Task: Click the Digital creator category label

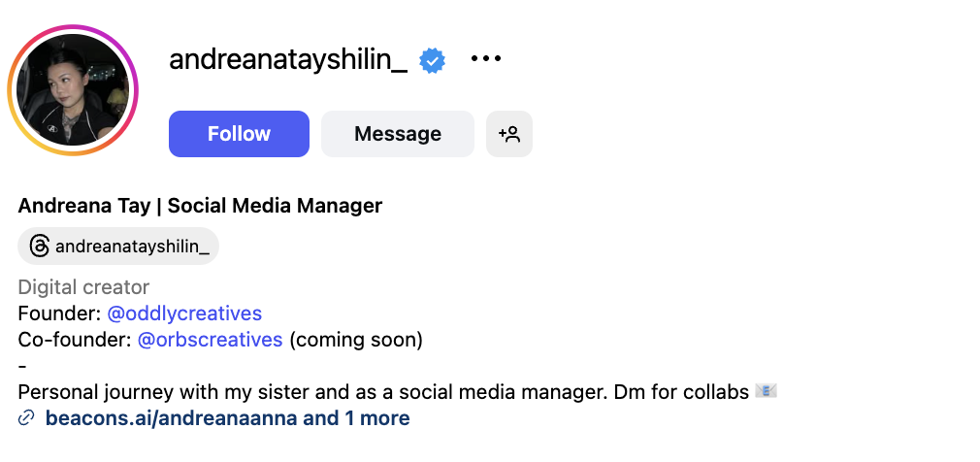Action: point(84,287)
